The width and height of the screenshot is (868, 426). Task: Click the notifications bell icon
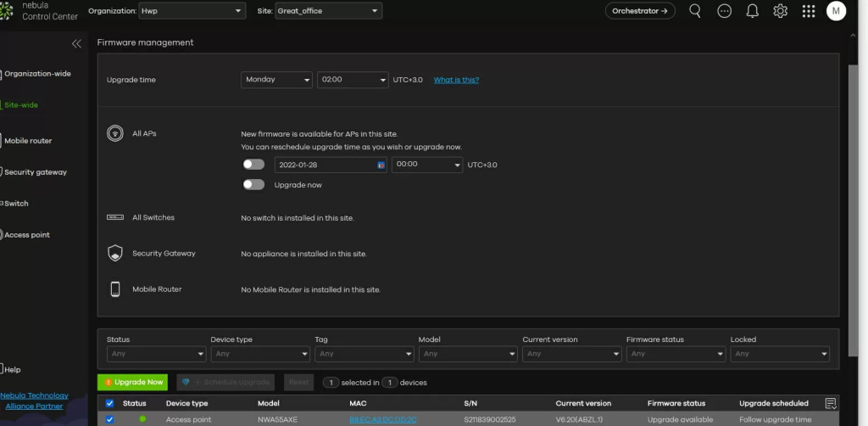(x=752, y=11)
